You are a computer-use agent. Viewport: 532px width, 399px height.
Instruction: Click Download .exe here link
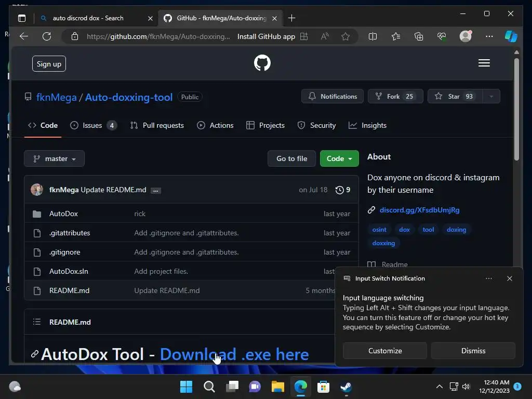click(x=234, y=354)
